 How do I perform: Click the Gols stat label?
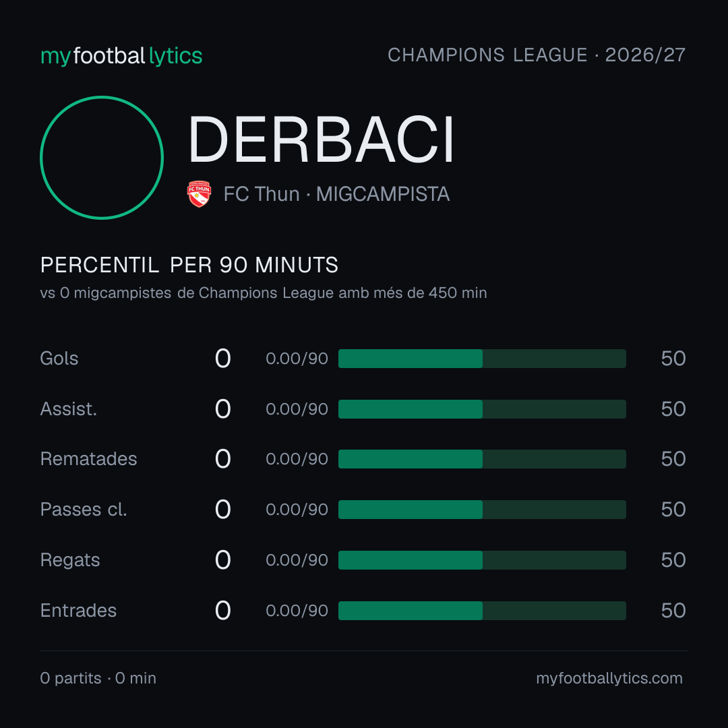[59, 359]
